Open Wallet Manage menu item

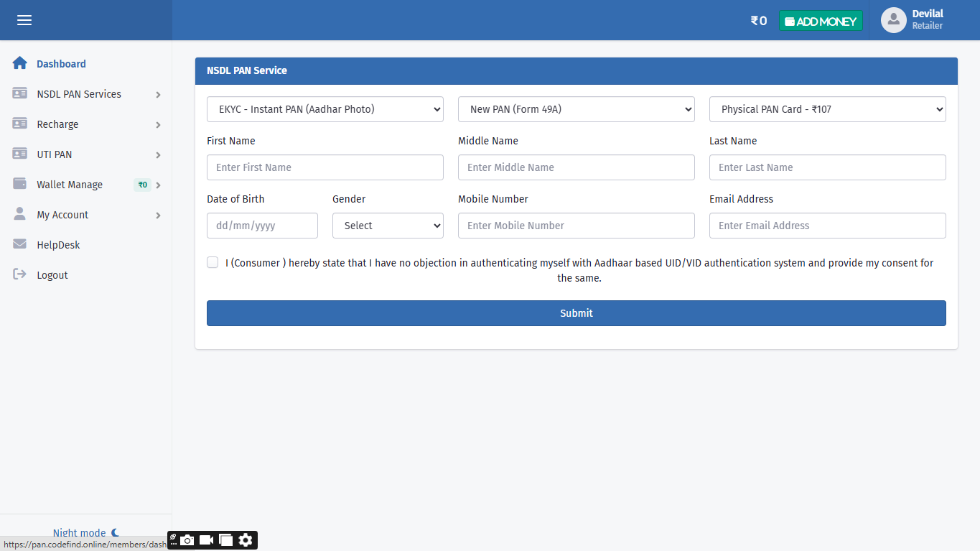[70, 185]
